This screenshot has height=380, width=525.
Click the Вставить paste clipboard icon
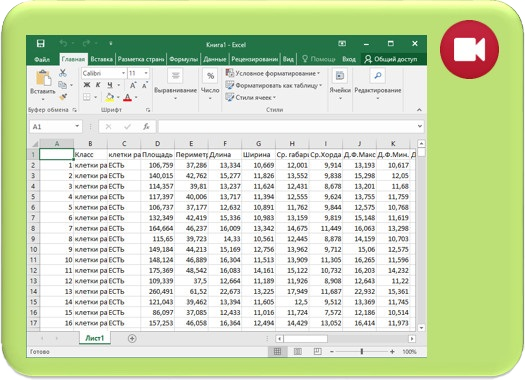(43, 78)
